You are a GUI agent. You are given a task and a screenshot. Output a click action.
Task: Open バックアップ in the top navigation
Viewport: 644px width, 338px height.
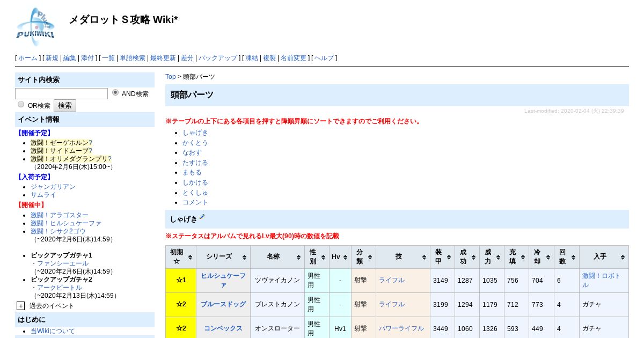pos(218,58)
